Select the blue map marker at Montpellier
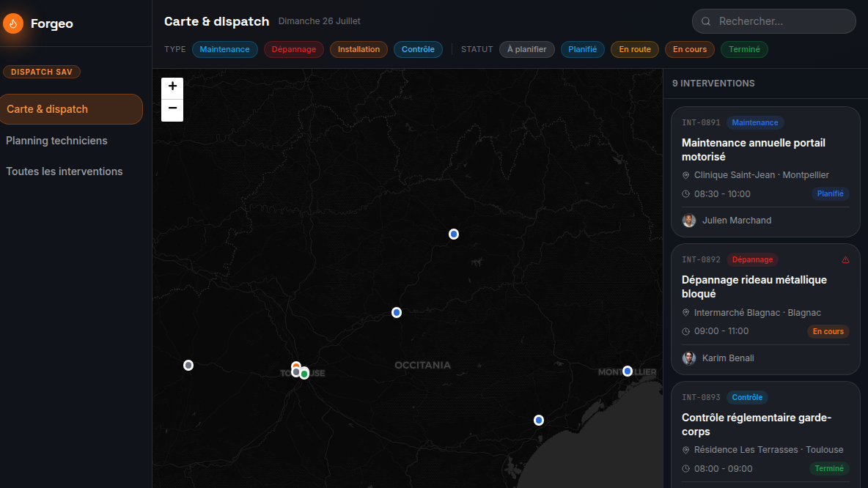Image resolution: width=868 pixels, height=488 pixels. (628, 371)
